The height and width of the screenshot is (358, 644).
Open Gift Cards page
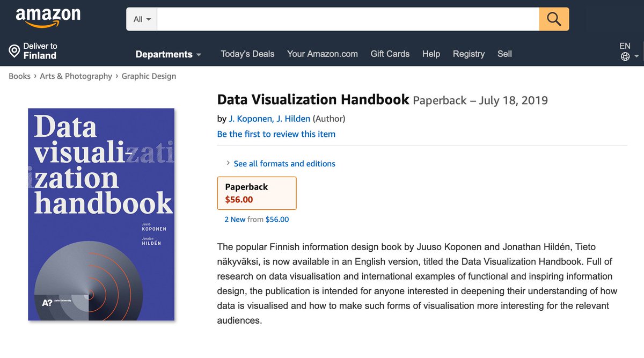point(390,54)
